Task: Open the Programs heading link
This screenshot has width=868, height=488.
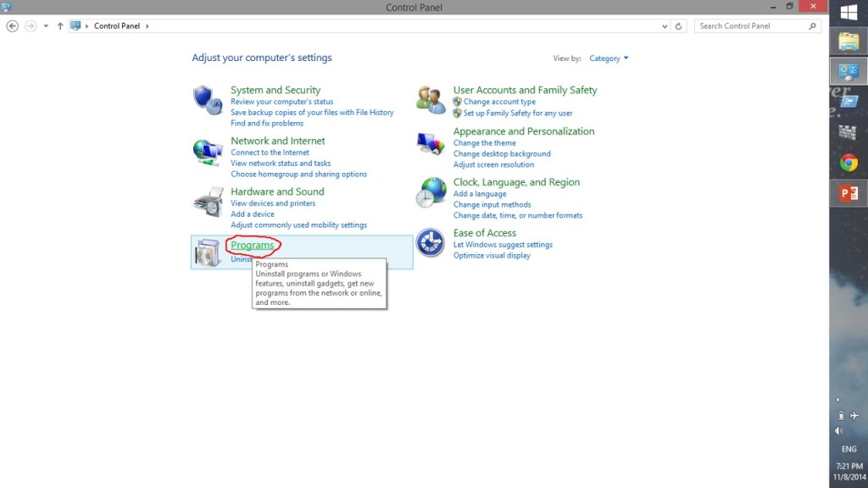Action: tap(253, 245)
